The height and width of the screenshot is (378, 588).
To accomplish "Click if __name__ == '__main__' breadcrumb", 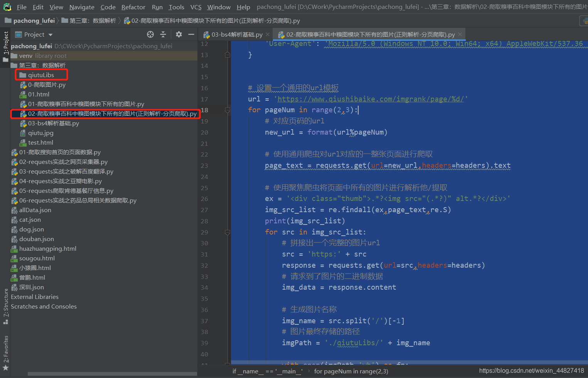I will [x=268, y=371].
